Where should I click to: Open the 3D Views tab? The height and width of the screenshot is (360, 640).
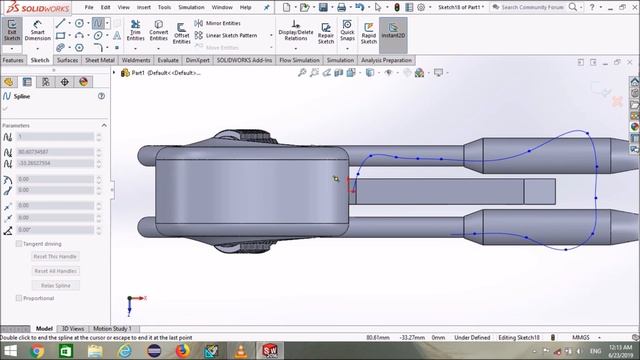(73, 329)
